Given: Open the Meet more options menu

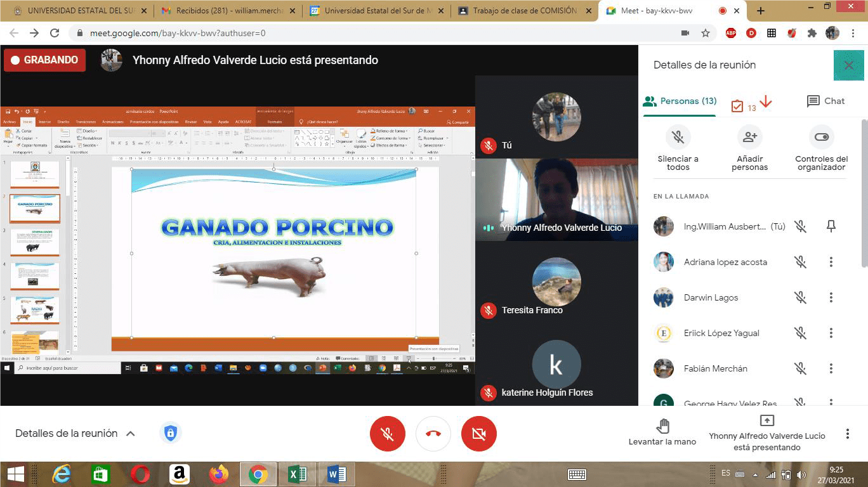Looking at the screenshot, I should [x=847, y=434].
